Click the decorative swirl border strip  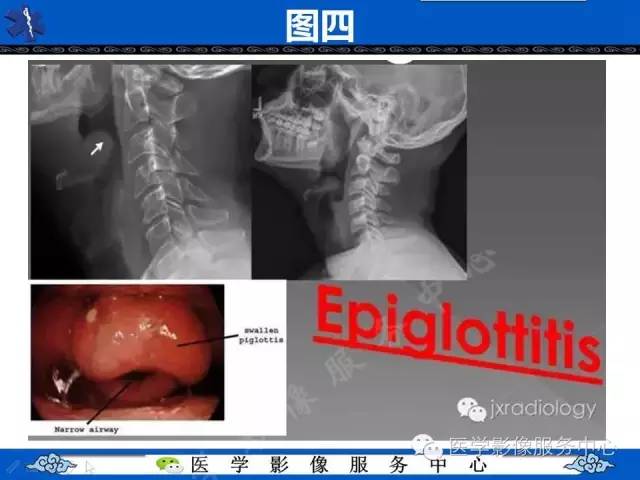[x=320, y=50]
